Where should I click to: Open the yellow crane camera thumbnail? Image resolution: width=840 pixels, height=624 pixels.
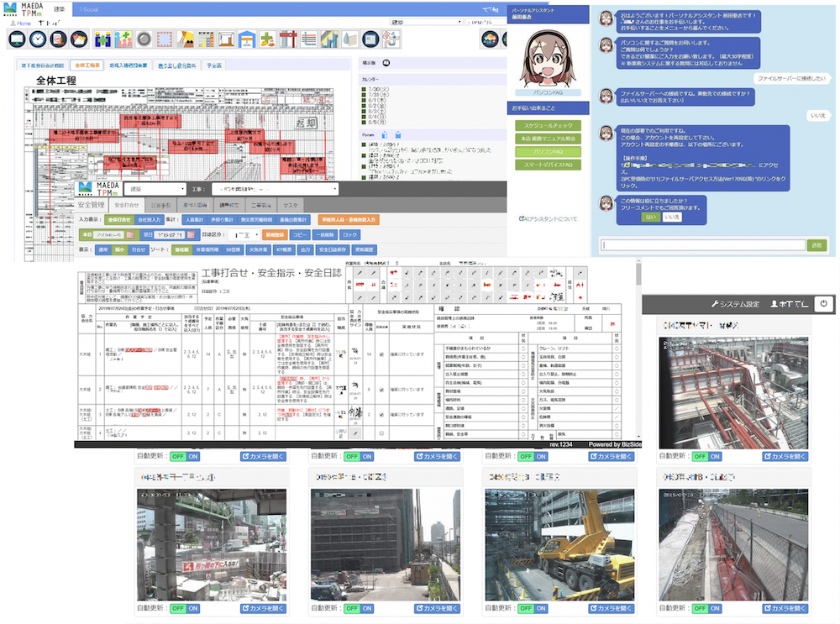[559, 544]
